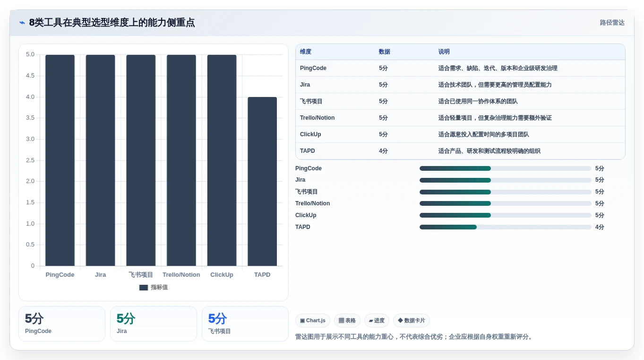
Task: Click the 5.0 y-axis tick label
Action: (x=30, y=54)
